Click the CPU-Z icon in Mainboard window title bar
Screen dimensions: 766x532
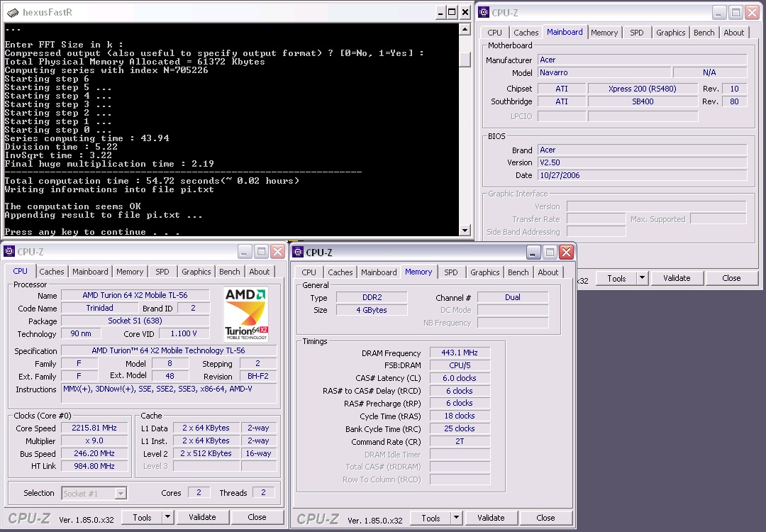pos(484,12)
